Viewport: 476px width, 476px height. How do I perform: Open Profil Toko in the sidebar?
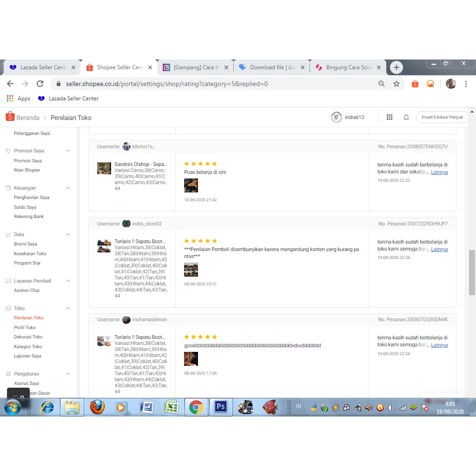pos(25,327)
